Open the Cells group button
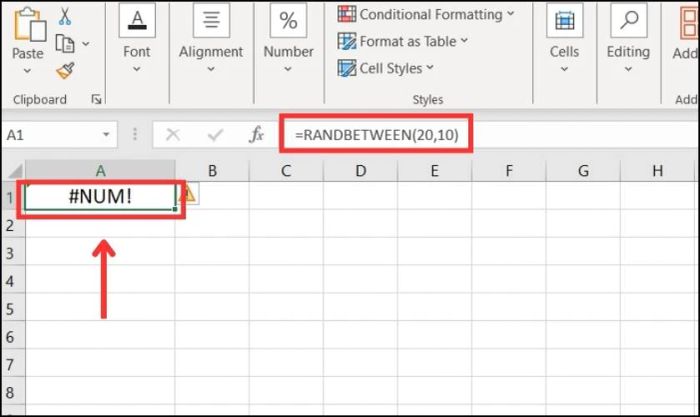 click(564, 21)
